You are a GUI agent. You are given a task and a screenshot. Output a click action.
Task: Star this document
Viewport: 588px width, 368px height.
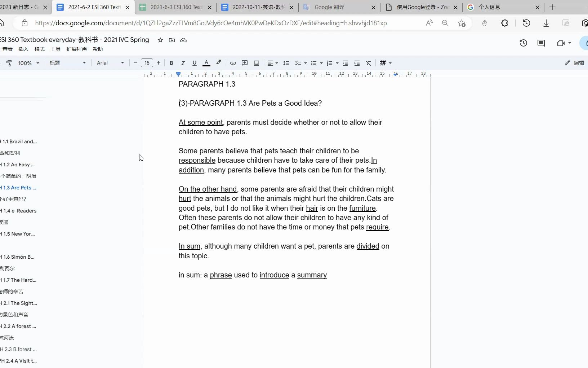tap(160, 40)
